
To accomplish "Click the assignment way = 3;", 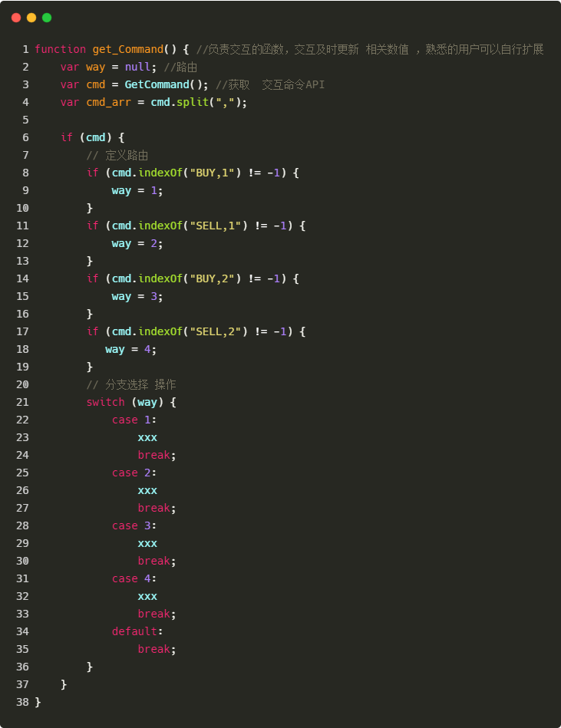I will click(137, 296).
